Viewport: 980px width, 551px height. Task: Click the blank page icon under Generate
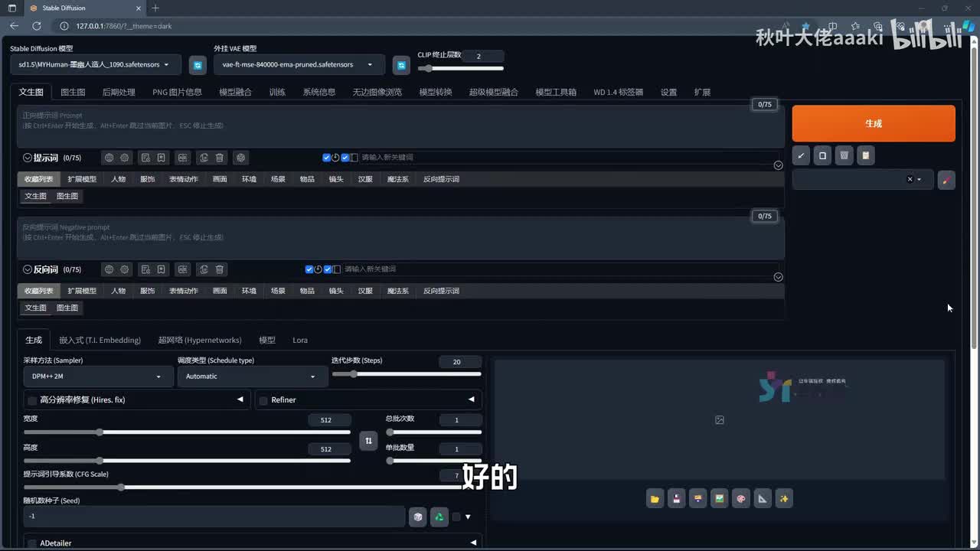pos(822,155)
